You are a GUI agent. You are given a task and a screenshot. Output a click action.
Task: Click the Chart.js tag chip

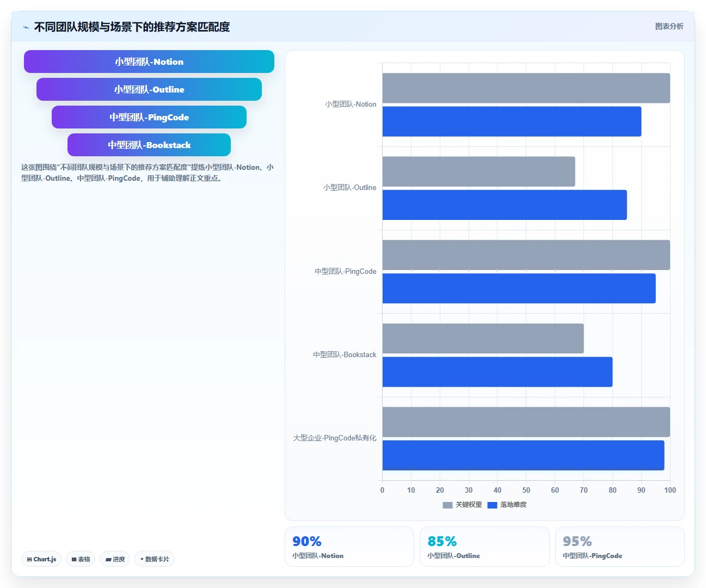point(41,559)
